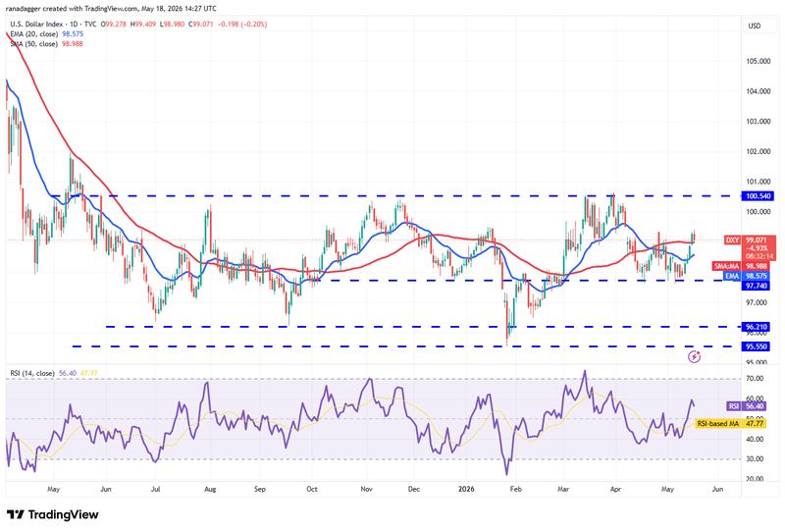Click the 95.550 price line label
This screenshot has height=532, width=785.
pyautogui.click(x=756, y=346)
